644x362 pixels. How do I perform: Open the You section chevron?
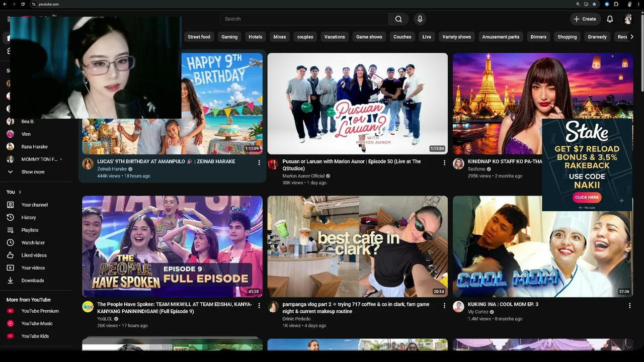point(20,192)
